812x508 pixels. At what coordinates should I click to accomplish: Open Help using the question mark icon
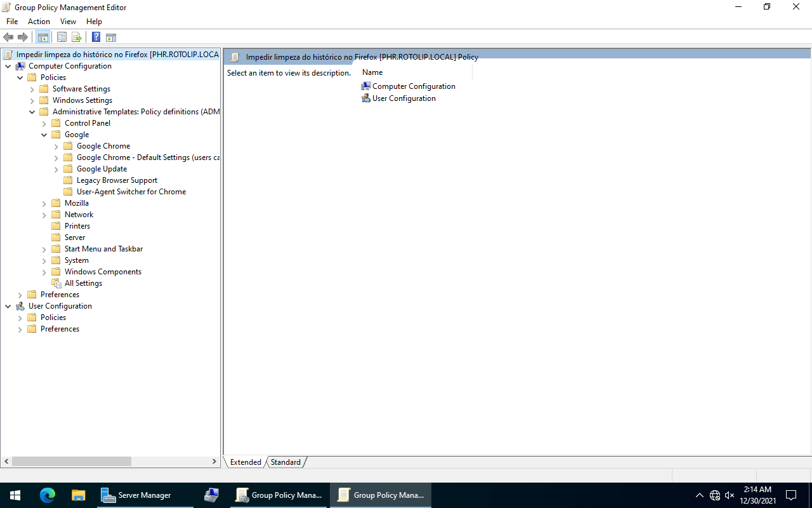[x=96, y=37]
